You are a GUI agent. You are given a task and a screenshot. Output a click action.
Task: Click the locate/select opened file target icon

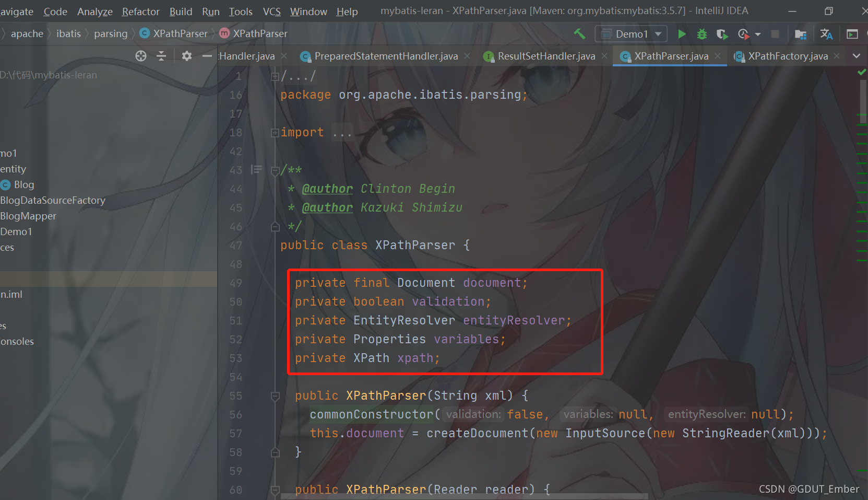[x=141, y=56]
